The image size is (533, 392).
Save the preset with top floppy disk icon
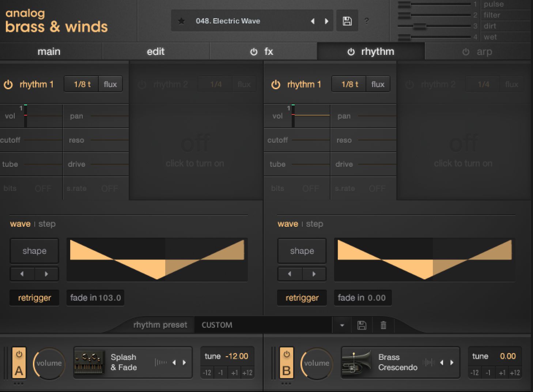click(x=347, y=21)
